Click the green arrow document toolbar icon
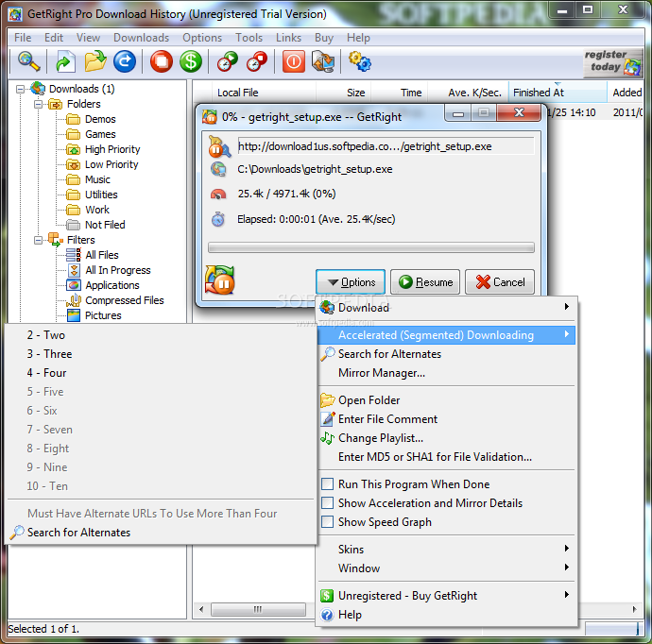The width and height of the screenshot is (652, 644). tap(65, 61)
